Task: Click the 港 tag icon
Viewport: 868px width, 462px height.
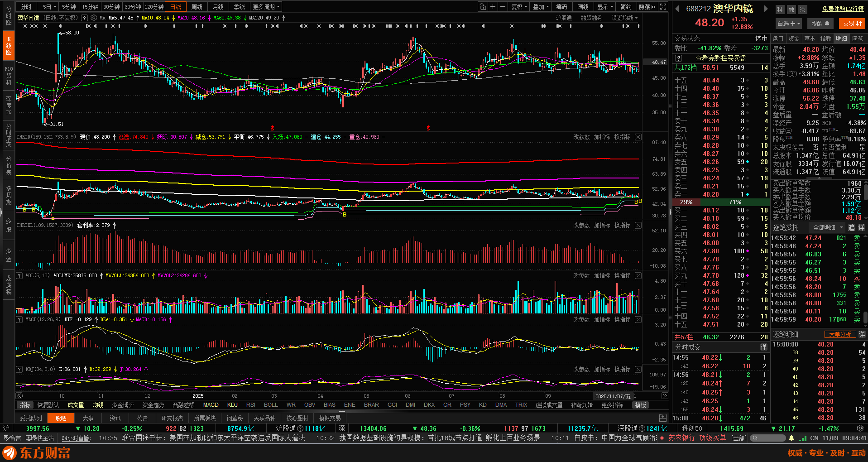Action: 802,9
